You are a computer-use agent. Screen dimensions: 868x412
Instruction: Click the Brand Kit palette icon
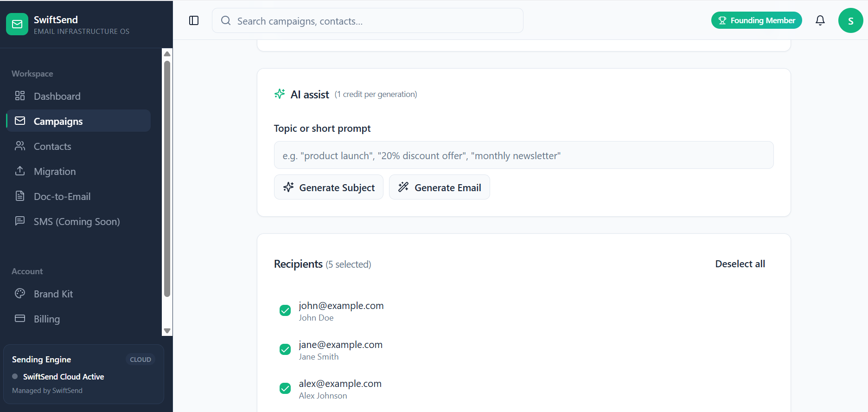point(20,293)
